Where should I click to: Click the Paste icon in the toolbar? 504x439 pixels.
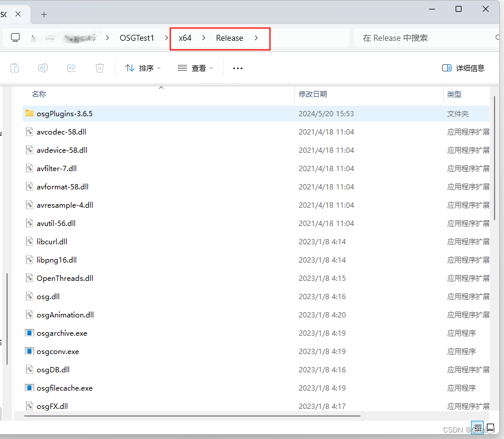[14, 68]
